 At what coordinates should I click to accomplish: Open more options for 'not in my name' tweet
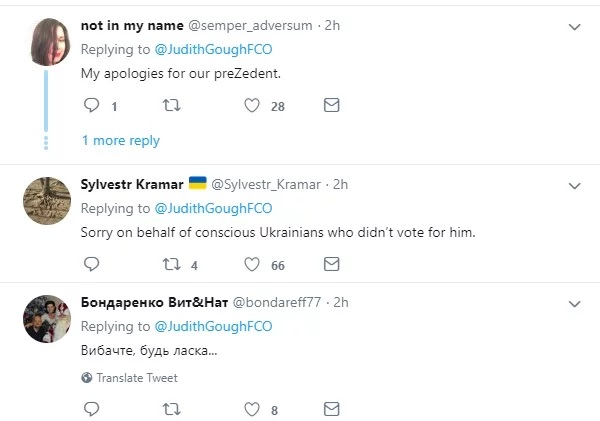pos(575,27)
